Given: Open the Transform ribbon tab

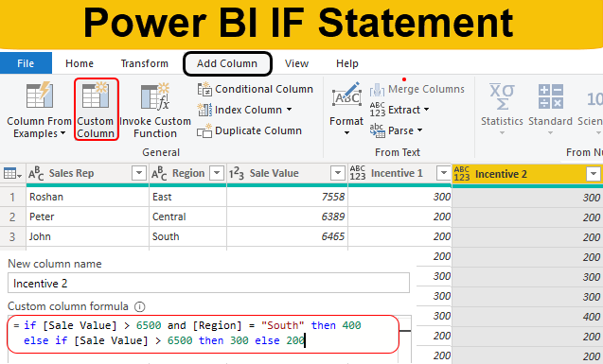Looking at the screenshot, I should point(144,63).
